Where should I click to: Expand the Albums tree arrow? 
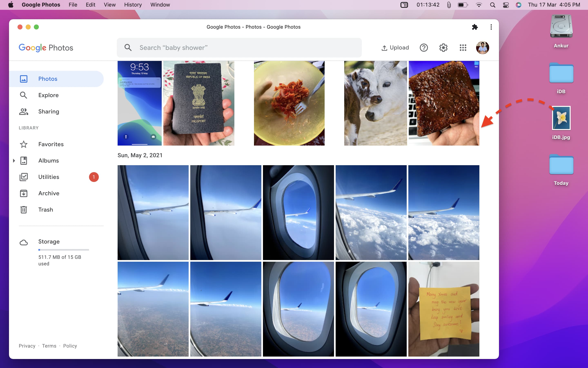click(x=14, y=161)
